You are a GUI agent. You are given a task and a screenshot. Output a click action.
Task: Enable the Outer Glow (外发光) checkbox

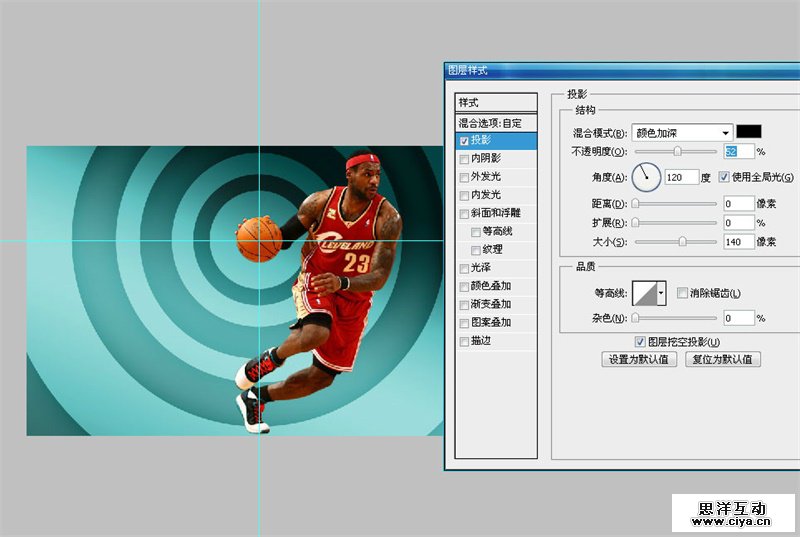(x=464, y=177)
